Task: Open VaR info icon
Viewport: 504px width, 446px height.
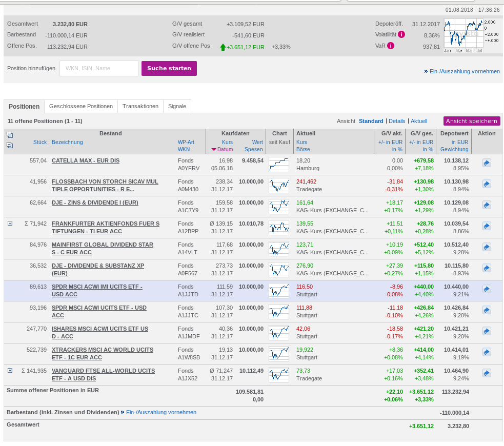Action: [391, 46]
